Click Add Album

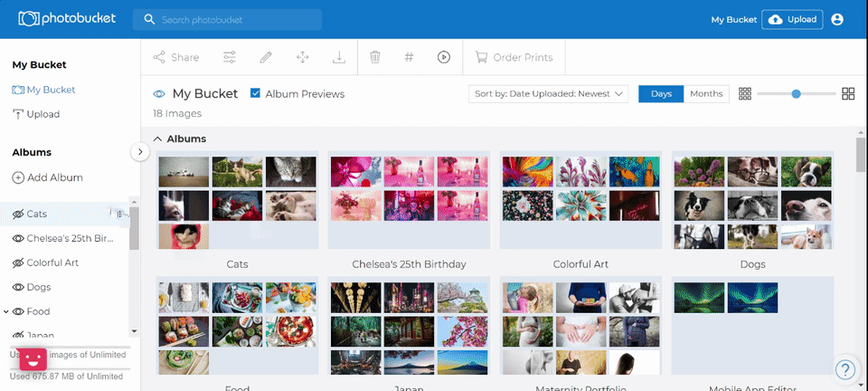click(48, 177)
